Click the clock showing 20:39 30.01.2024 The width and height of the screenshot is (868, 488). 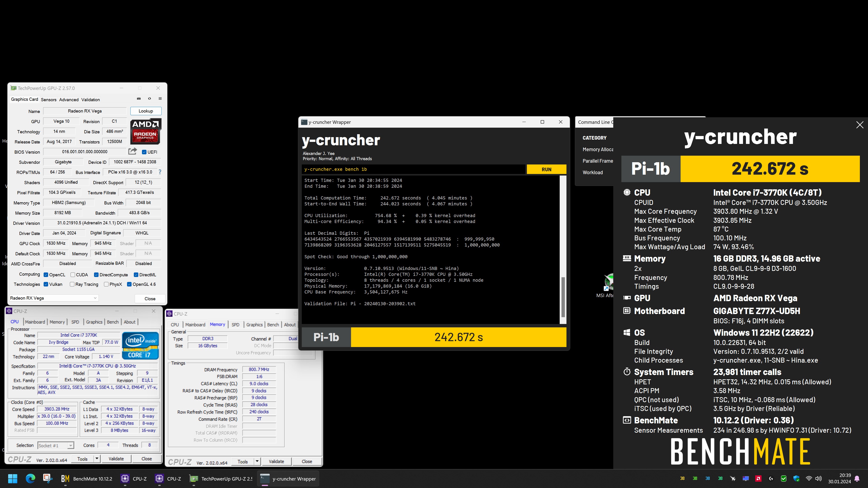pyautogui.click(x=839, y=479)
